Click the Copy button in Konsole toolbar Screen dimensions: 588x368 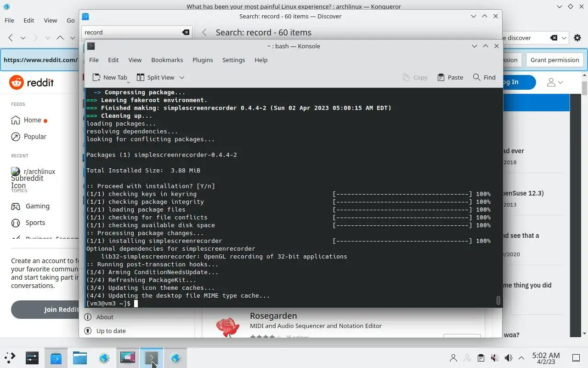[415, 77]
